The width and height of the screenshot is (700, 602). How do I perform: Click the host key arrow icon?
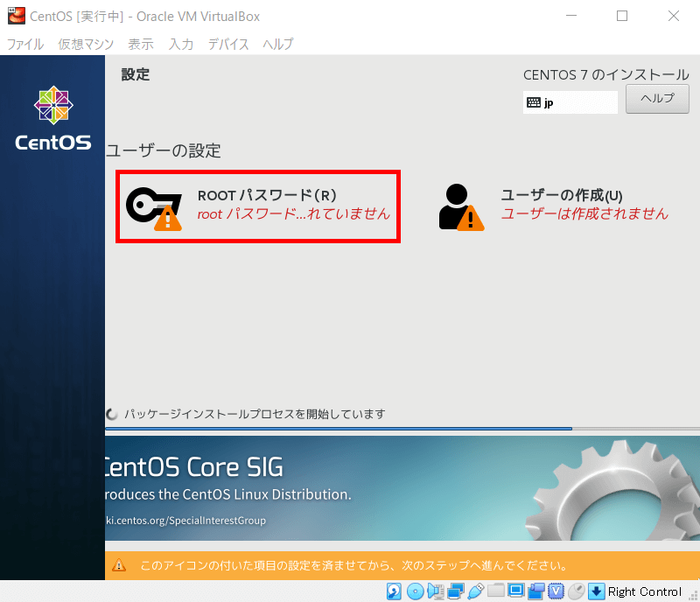click(597, 591)
